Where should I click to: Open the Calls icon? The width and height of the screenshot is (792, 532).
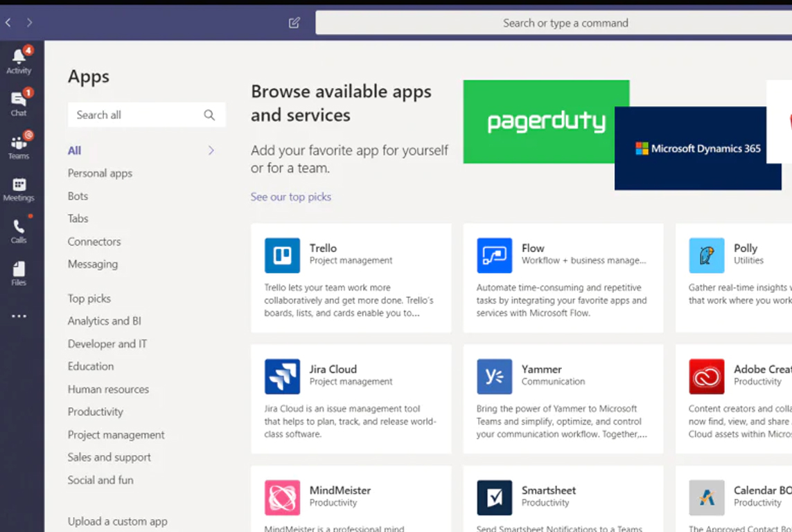tap(19, 231)
